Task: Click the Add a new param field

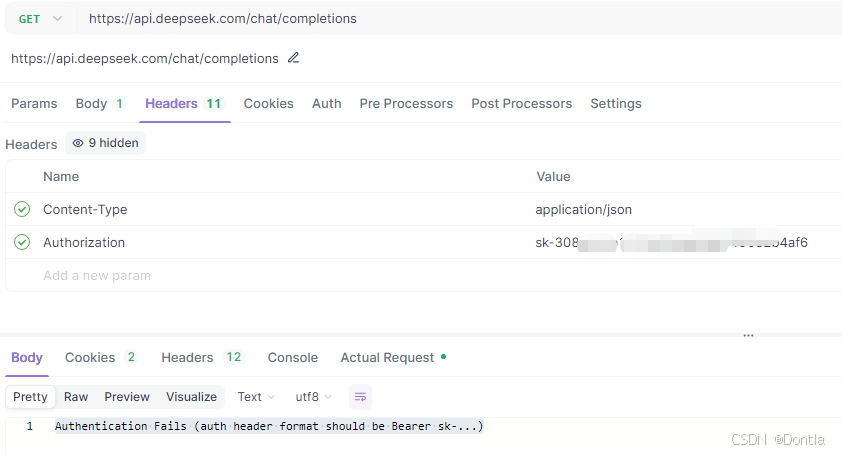Action: [x=97, y=276]
